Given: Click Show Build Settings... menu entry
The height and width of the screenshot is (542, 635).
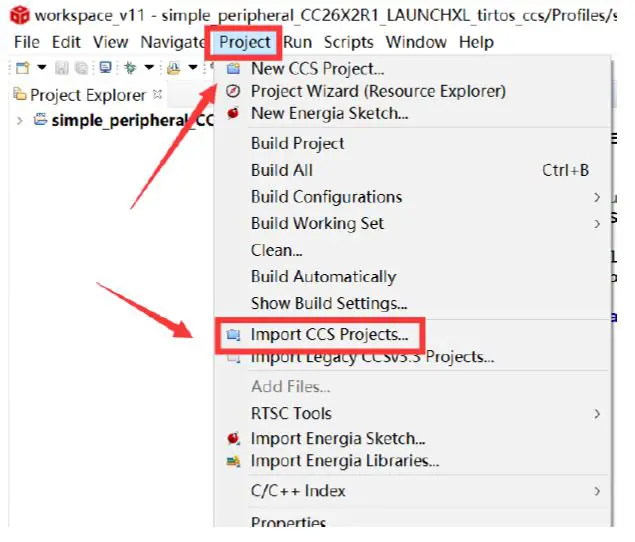Looking at the screenshot, I should click(x=328, y=303).
